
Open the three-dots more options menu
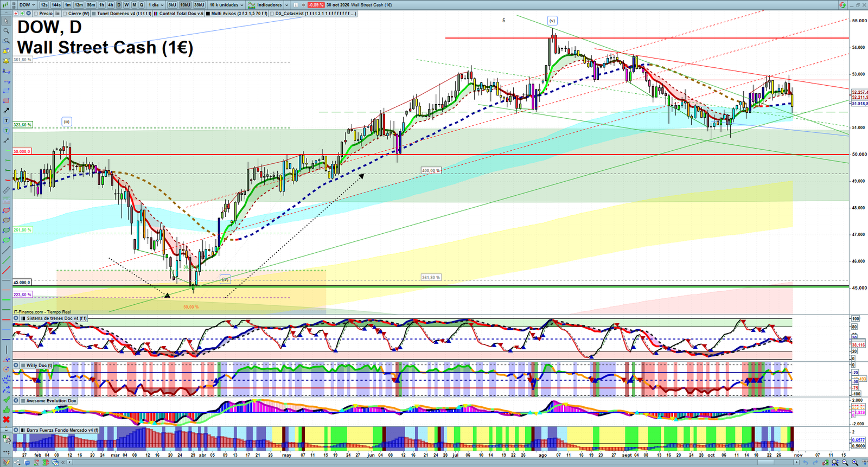[6, 452]
